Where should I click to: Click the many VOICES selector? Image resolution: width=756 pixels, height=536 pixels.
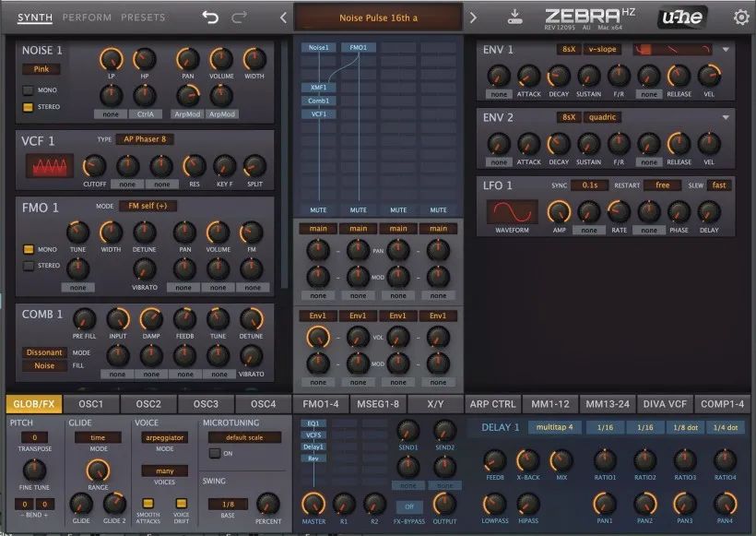164,470
